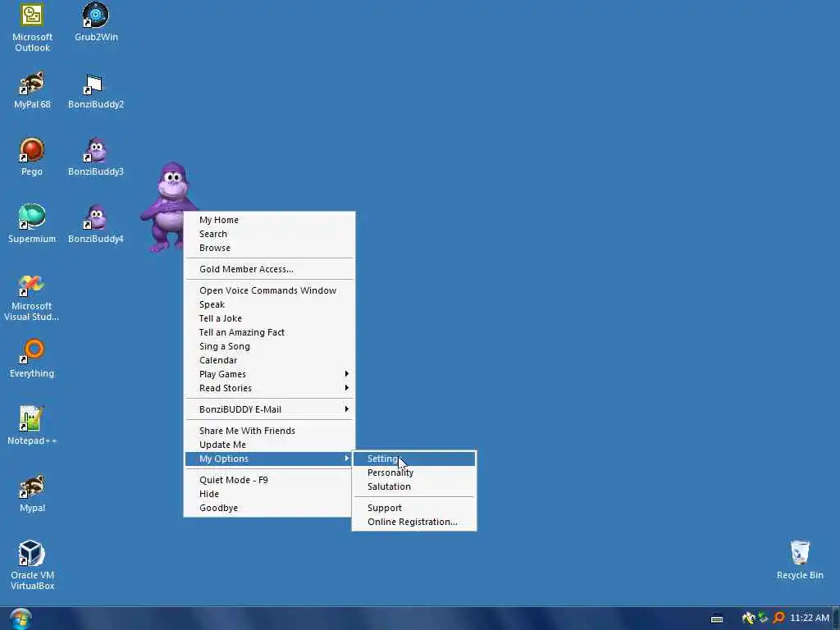
Task: Select Tell a Joke
Action: tap(269, 318)
